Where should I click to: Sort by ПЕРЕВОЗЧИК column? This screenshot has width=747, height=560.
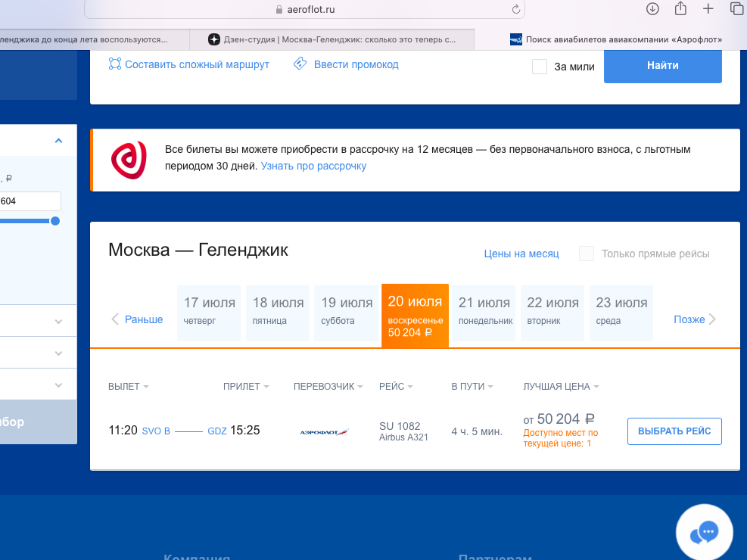click(328, 386)
